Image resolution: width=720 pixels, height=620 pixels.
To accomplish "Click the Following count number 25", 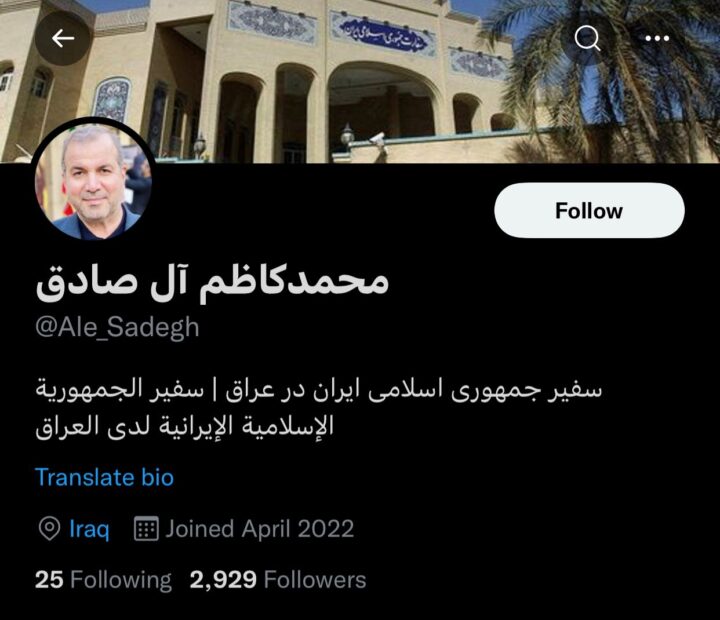I will pos(49,580).
